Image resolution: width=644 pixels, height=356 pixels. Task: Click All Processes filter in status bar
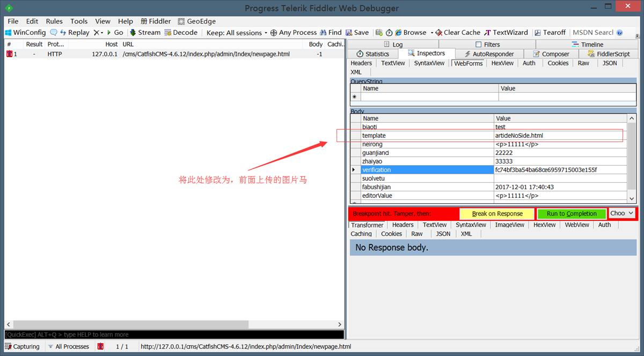68,346
